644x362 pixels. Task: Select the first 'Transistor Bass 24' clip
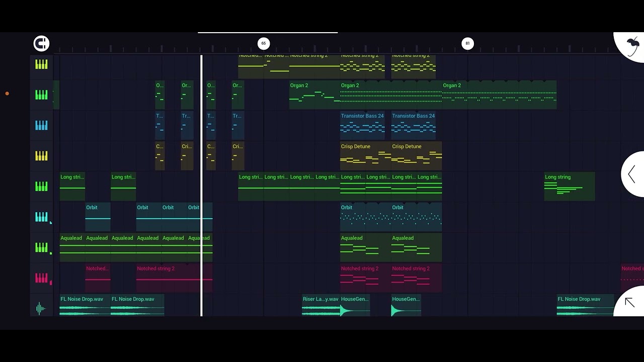coord(363,125)
